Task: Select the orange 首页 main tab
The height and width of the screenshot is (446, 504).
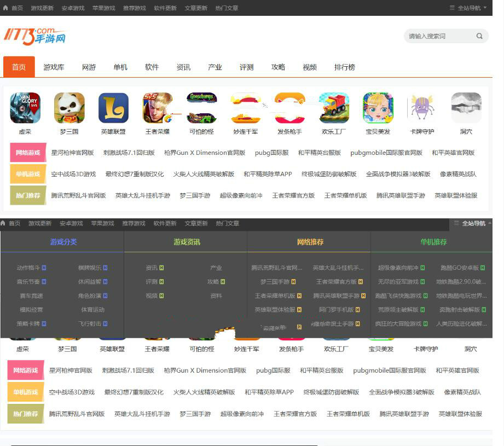Action: pyautogui.click(x=19, y=67)
